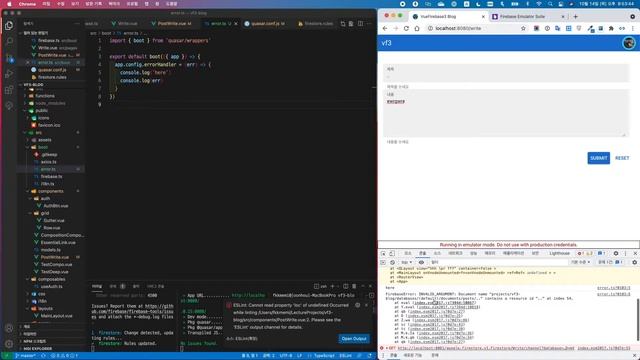
Task: Open the Chrome menu in macOS menu bar
Action: point(27,4)
